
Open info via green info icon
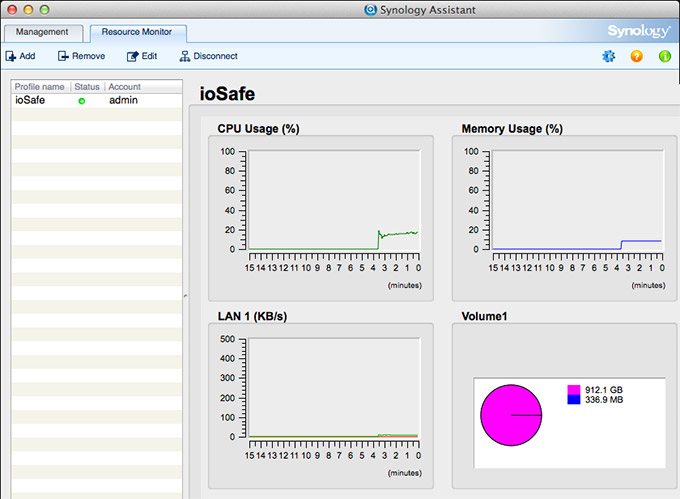pos(665,56)
